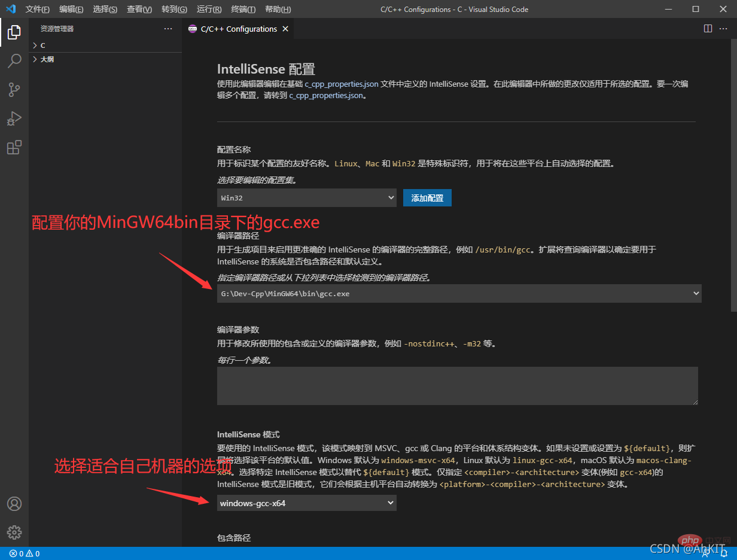The width and height of the screenshot is (737, 560).
Task: Open the Manage settings gear
Action: click(x=14, y=532)
